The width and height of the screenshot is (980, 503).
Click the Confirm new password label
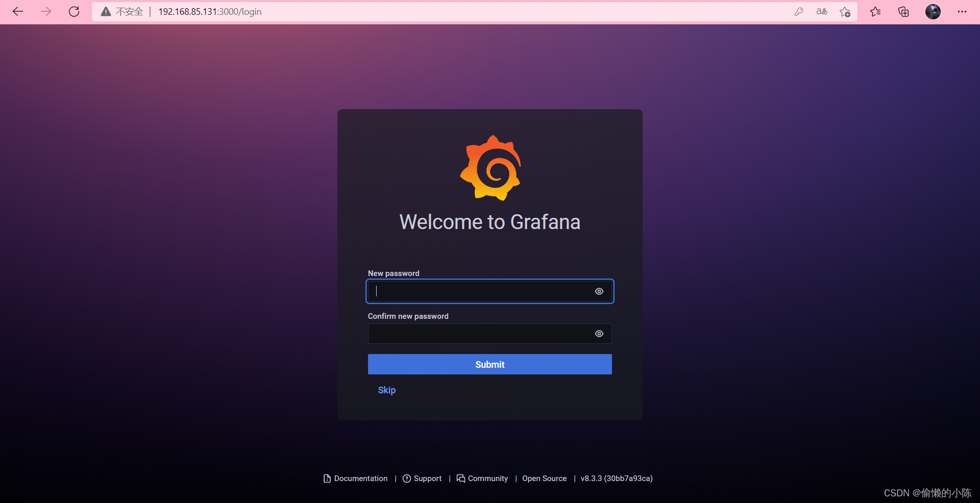tap(408, 316)
